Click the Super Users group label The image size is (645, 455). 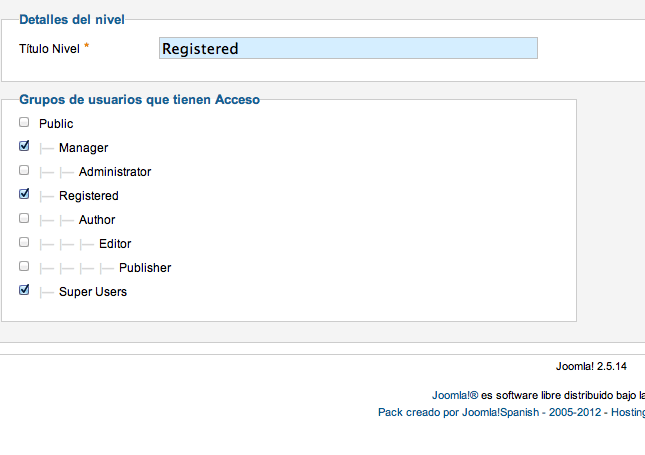93,292
